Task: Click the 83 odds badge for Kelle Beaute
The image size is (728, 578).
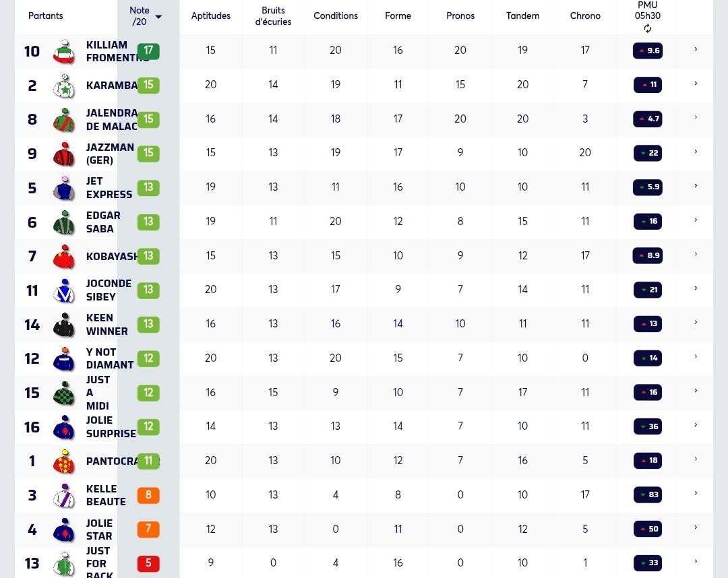Action: (648, 494)
